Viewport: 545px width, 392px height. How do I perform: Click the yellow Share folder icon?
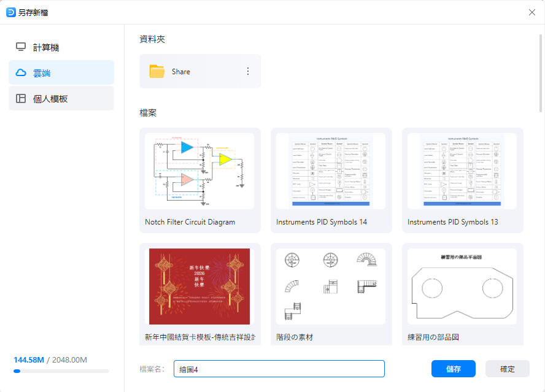pos(157,72)
